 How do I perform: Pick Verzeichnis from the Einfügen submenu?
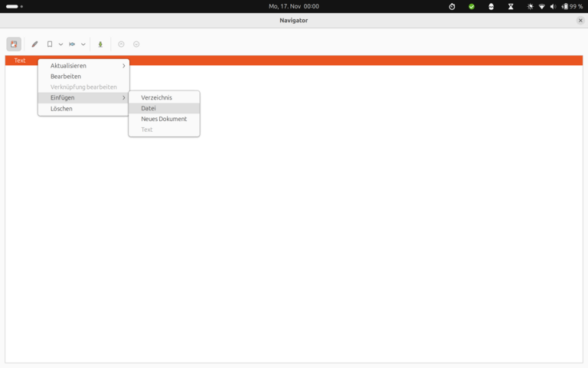pos(156,97)
